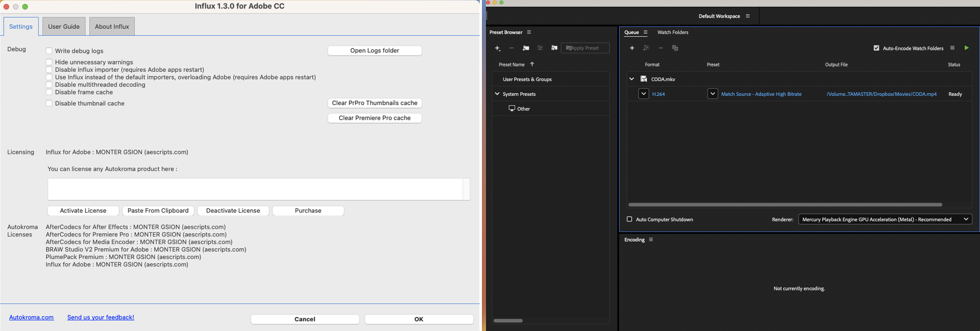Open the Queue panel hamburger menu
Screen dimensions: 980x331
tap(646, 32)
